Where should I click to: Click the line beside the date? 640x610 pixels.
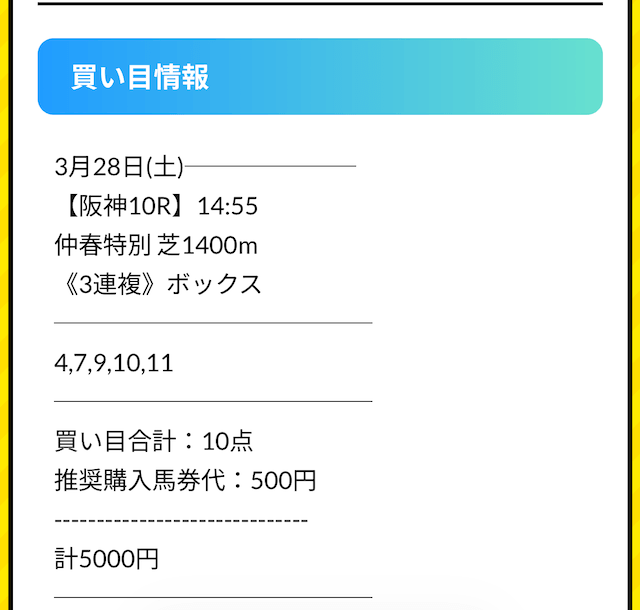(271, 167)
